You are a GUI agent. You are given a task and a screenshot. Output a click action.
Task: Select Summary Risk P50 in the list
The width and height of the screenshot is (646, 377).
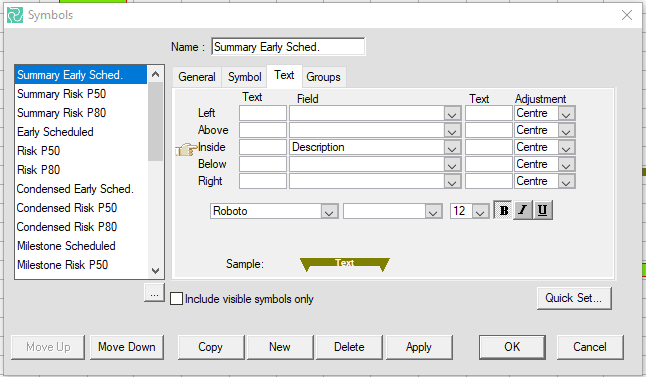coord(81,94)
